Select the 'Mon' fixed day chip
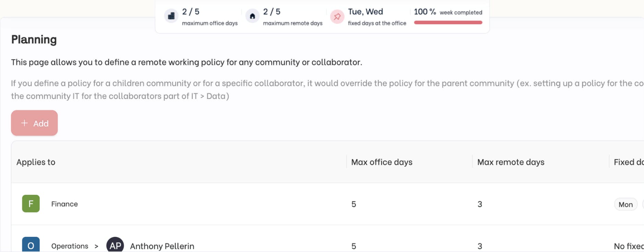644x252 pixels. (x=625, y=204)
